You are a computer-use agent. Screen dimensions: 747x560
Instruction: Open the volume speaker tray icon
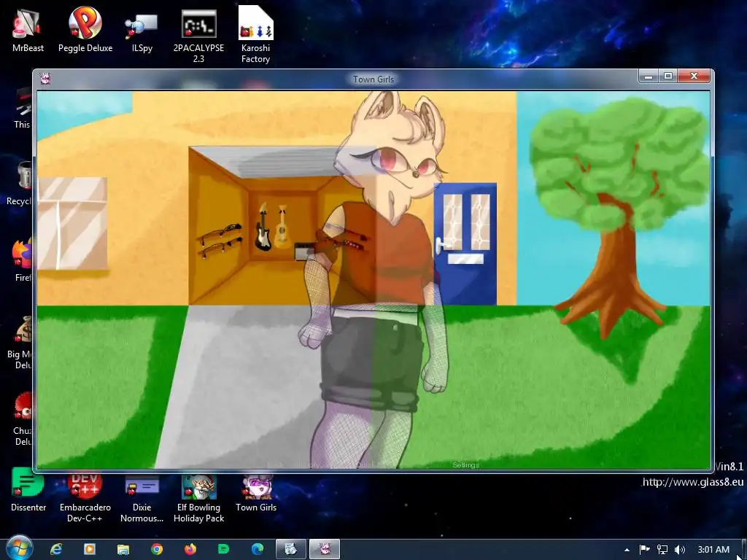point(680,550)
